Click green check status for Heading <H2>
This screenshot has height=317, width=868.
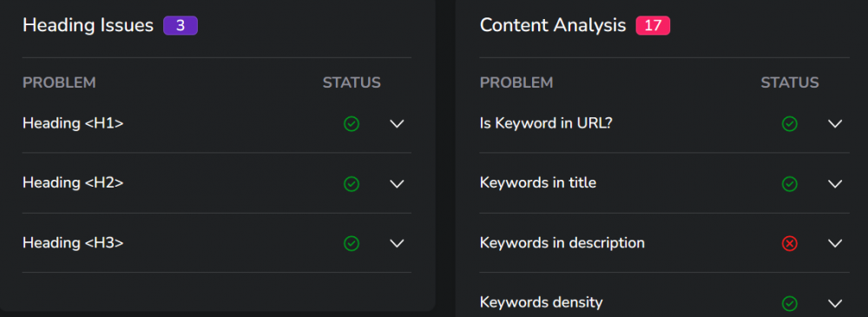click(x=352, y=183)
